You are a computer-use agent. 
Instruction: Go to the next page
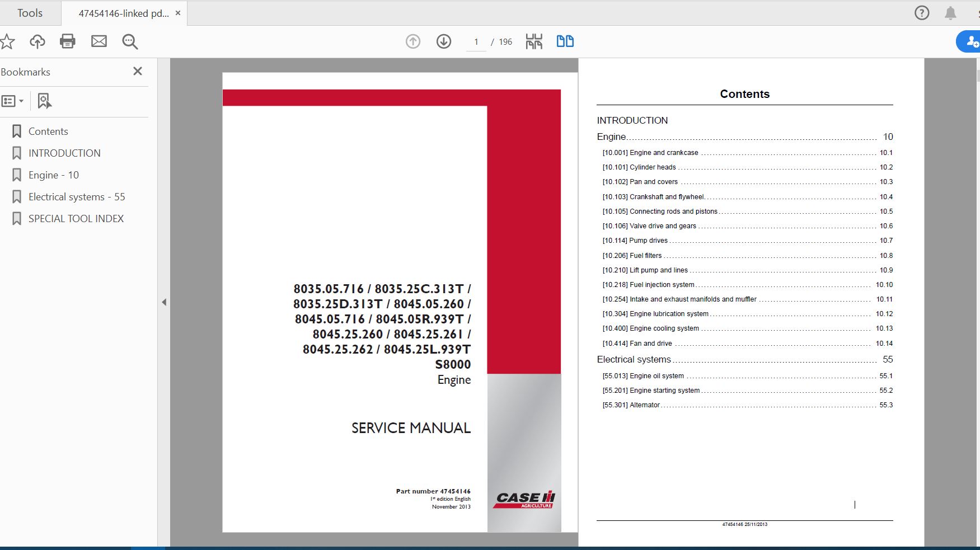(x=444, y=41)
